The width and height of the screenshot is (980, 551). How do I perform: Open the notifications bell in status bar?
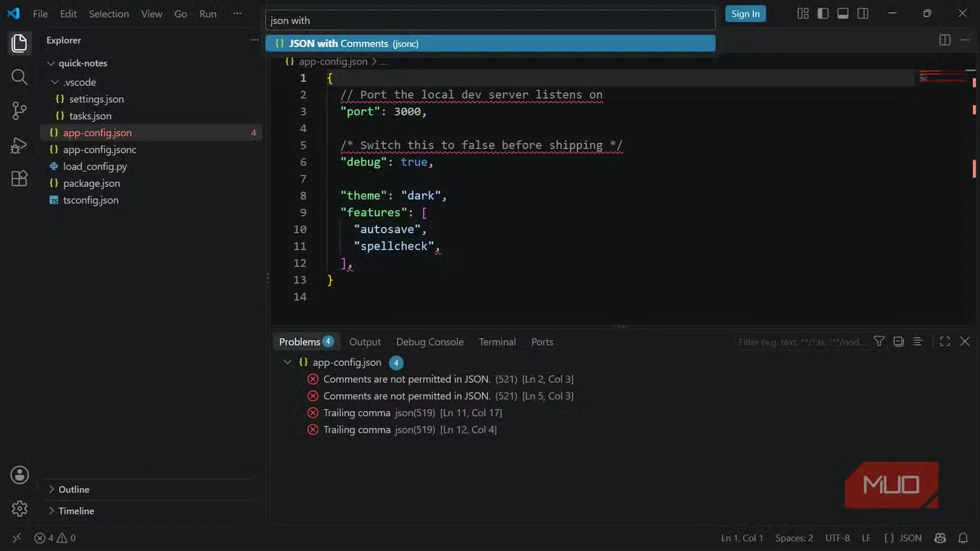point(963,538)
